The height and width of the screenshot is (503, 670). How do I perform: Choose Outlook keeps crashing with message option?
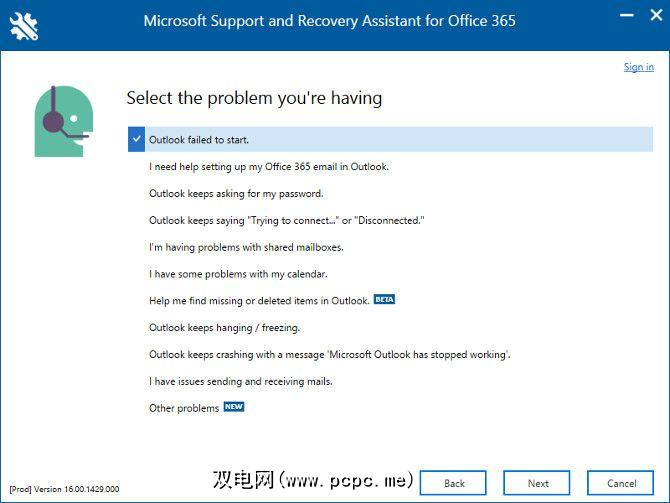click(x=330, y=354)
